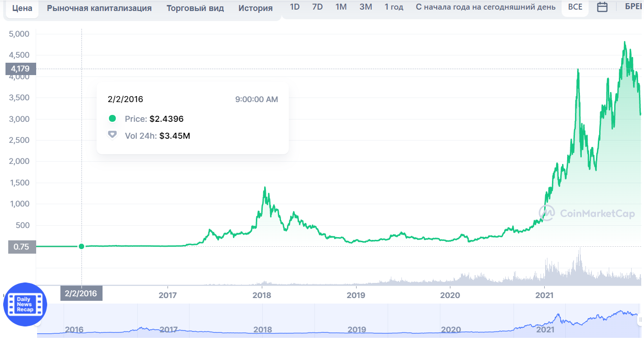Click the green data point marker on chart
The width and height of the screenshot is (644, 342).
coord(81,246)
